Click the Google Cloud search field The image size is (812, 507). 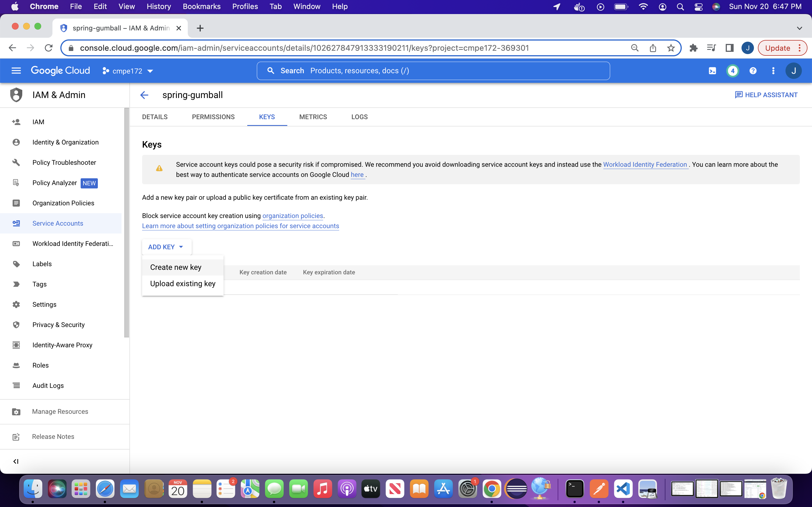click(433, 71)
